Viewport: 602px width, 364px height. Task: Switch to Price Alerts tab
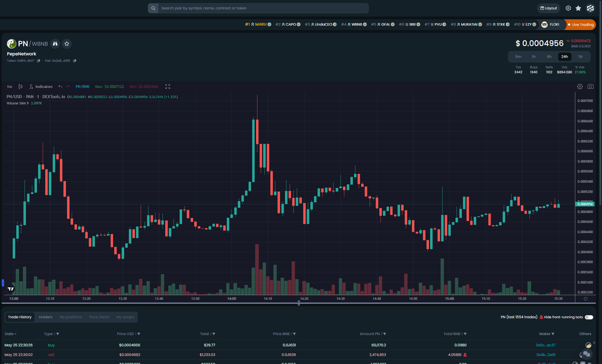[99, 317]
